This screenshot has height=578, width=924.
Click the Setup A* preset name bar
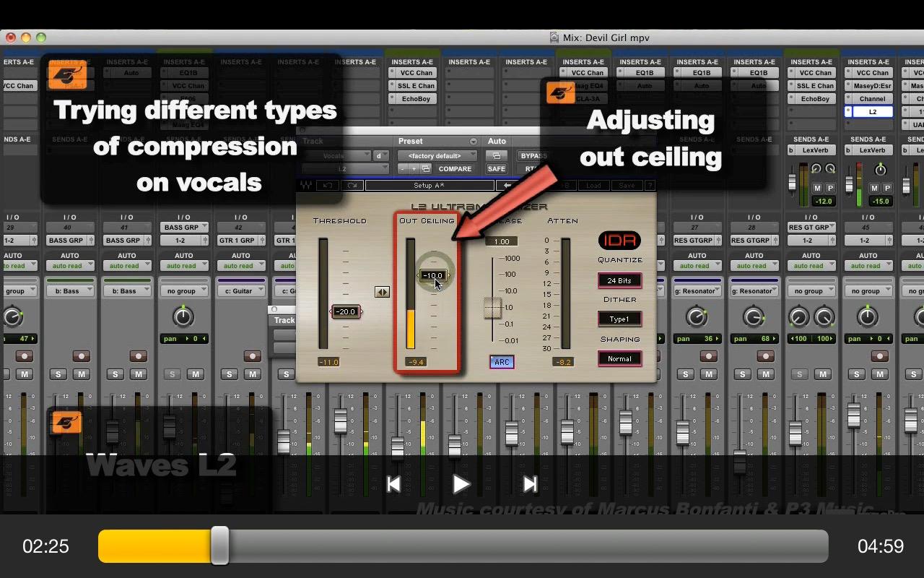coord(430,186)
